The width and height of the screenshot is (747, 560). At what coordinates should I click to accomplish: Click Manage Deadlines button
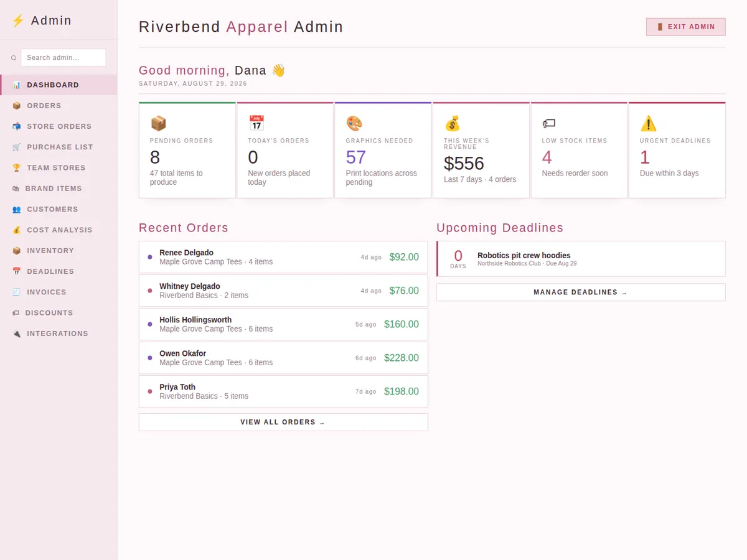(x=581, y=292)
